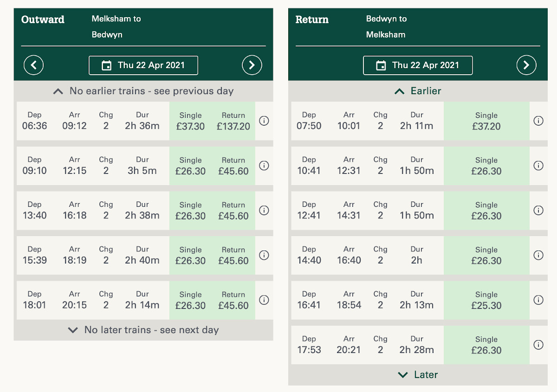Screen dimensions: 557x392
Task: Open info for 09:10 outward train
Action: pos(264,166)
